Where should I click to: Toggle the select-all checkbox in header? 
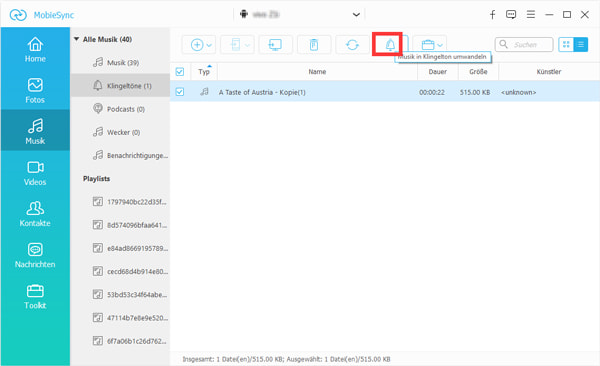(179, 72)
